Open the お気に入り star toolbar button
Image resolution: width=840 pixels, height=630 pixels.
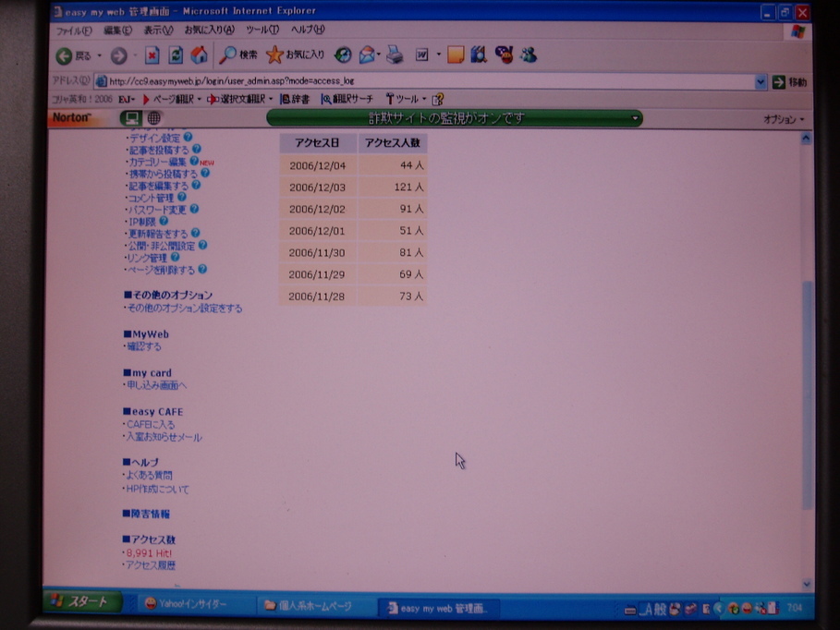pos(296,55)
